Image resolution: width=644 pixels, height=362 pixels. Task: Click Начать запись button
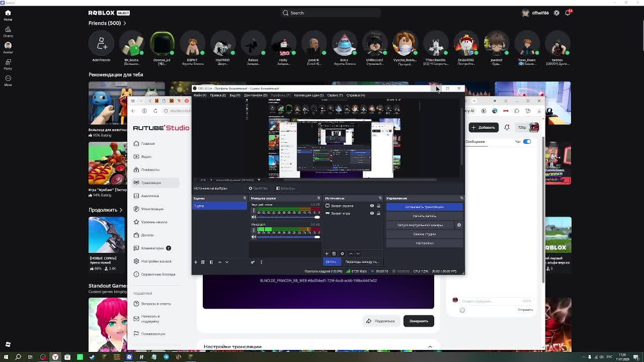coord(424,216)
